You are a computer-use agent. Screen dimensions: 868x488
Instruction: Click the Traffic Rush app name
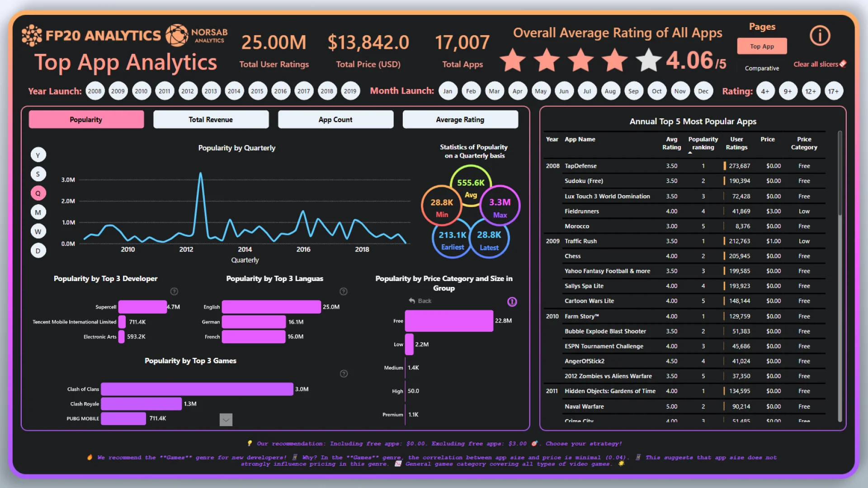tap(580, 241)
